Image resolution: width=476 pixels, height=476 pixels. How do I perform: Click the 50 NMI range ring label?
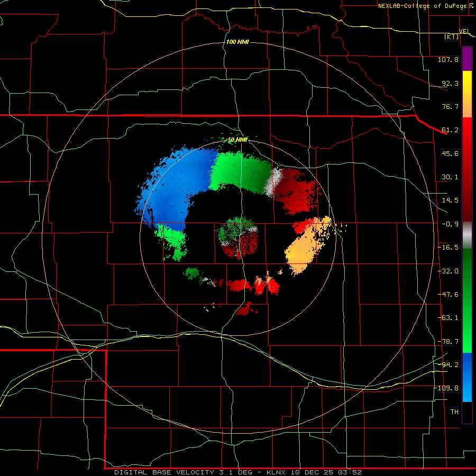237,140
